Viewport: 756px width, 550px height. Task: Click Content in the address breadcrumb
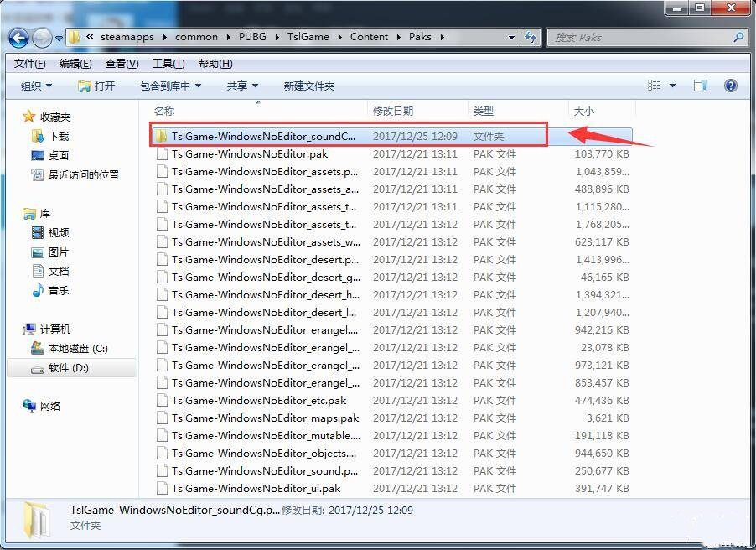tap(369, 37)
